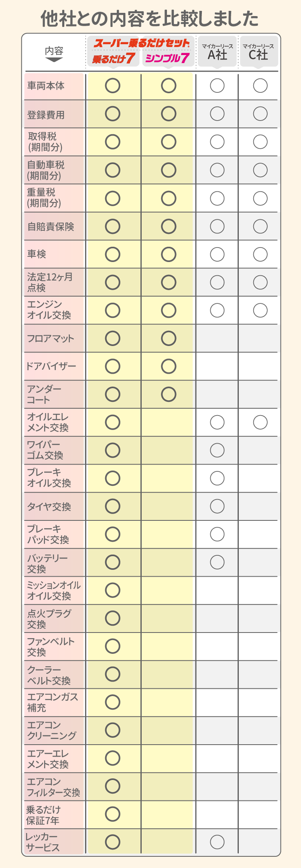301x868 pixels.
Task: Click the down arrow below 内容
Action: click(54, 60)
